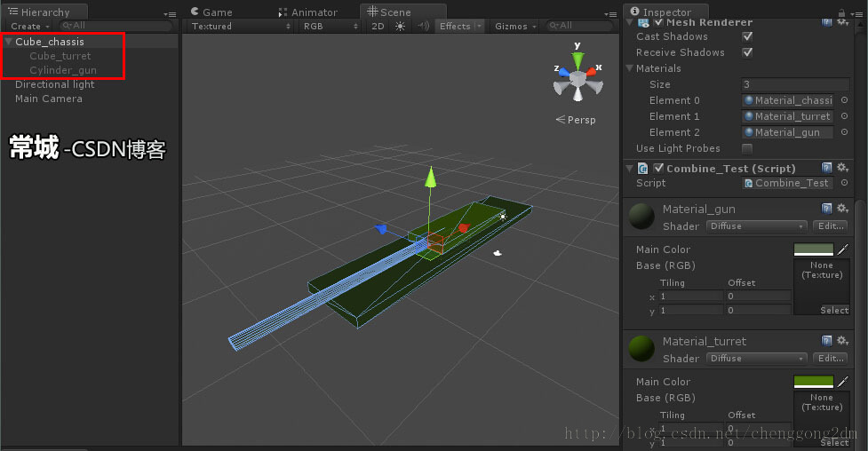Image resolution: width=868 pixels, height=451 pixels.
Task: Open the Effects dropdown arrow
Action: point(479,26)
